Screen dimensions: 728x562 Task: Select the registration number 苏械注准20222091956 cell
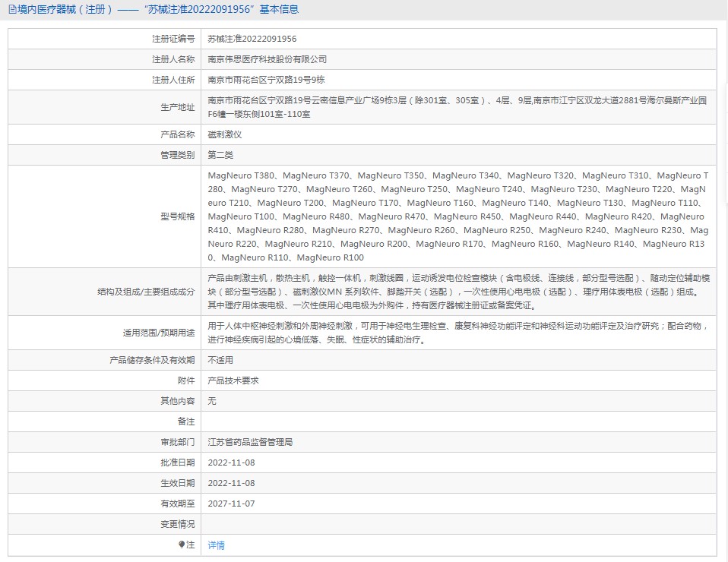coord(252,39)
